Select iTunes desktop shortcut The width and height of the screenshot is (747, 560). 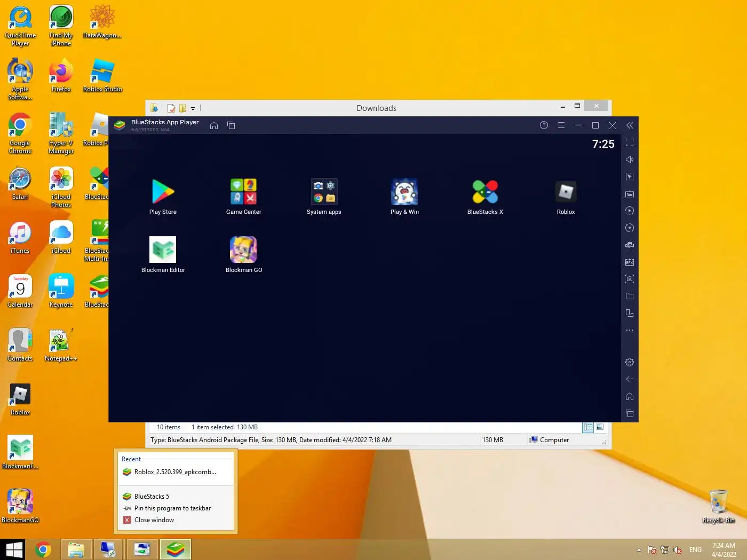click(20, 238)
